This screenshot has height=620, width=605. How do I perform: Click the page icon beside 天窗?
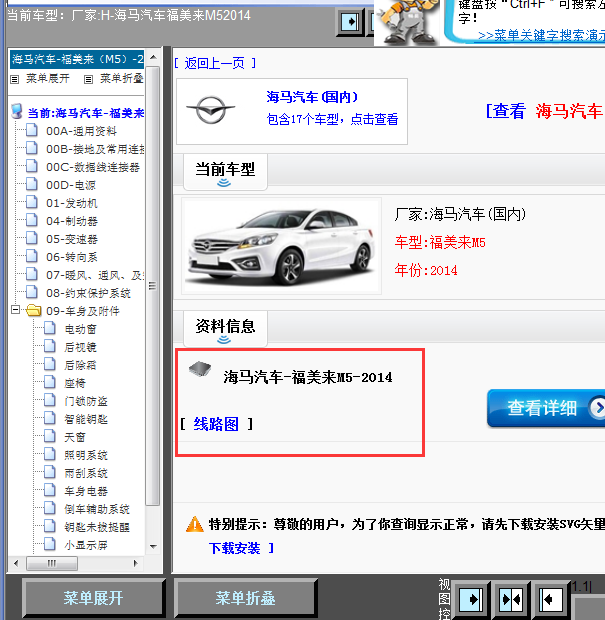[x=50, y=436]
